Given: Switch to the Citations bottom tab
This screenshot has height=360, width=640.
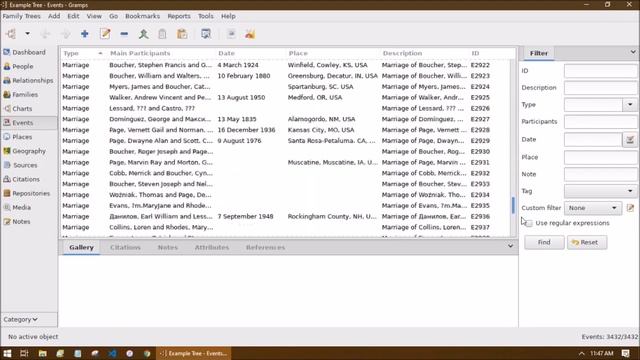Looking at the screenshot, I should point(125,247).
